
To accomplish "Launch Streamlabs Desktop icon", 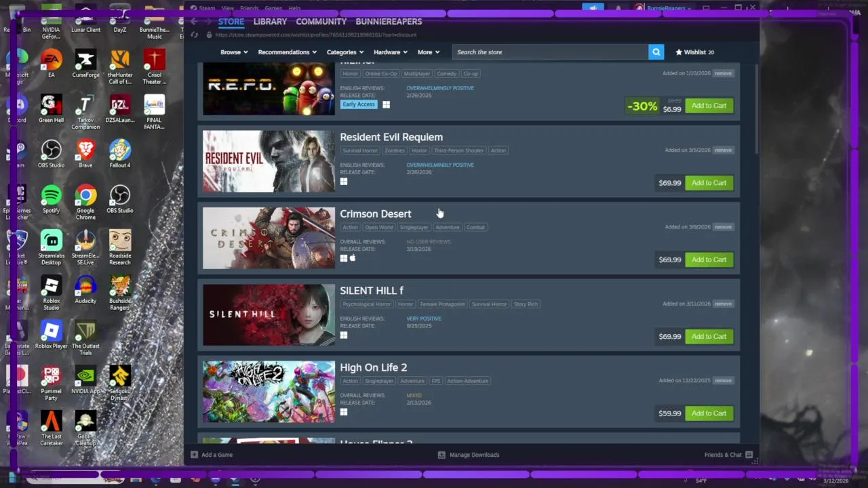I will point(51,248).
